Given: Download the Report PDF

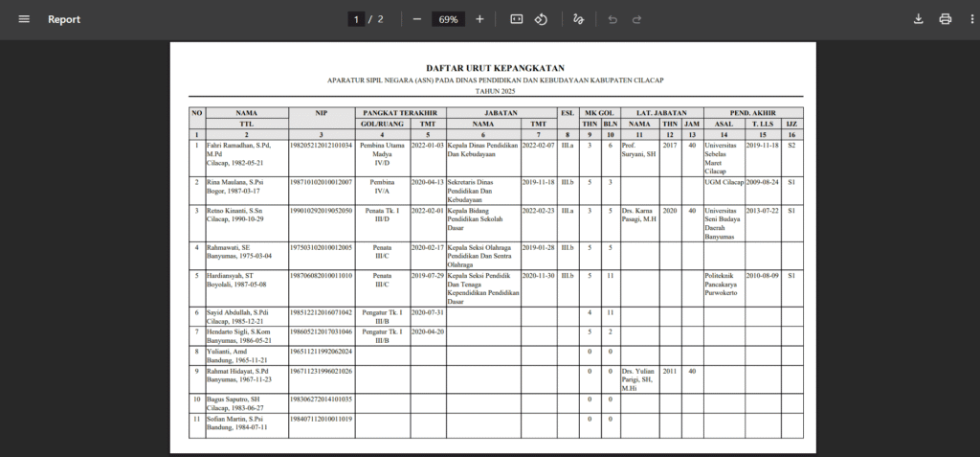Looking at the screenshot, I should [919, 19].
